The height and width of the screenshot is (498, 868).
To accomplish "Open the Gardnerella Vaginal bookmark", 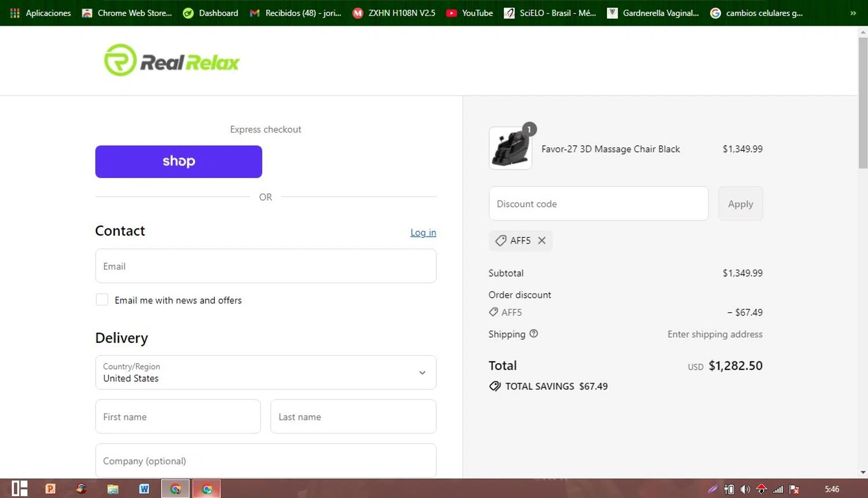I will [653, 13].
